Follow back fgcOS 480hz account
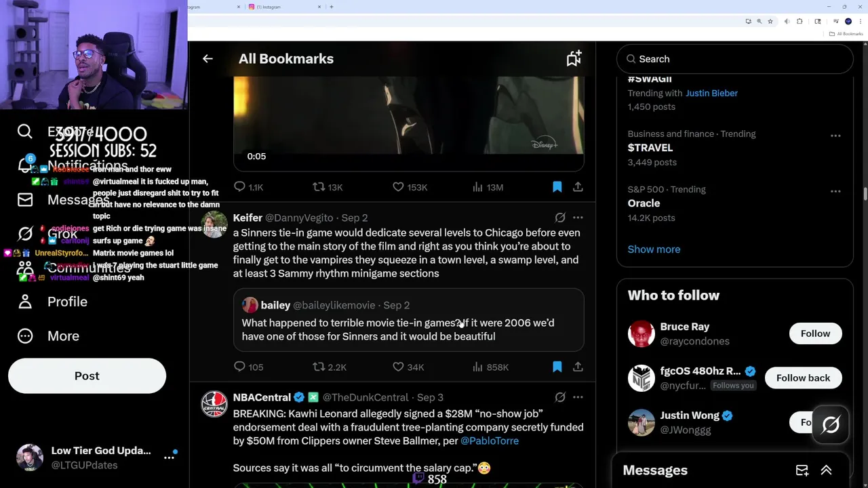 click(803, 378)
